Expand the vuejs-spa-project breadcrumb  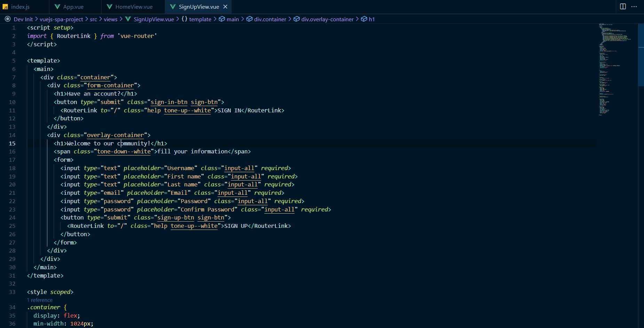tap(62, 19)
